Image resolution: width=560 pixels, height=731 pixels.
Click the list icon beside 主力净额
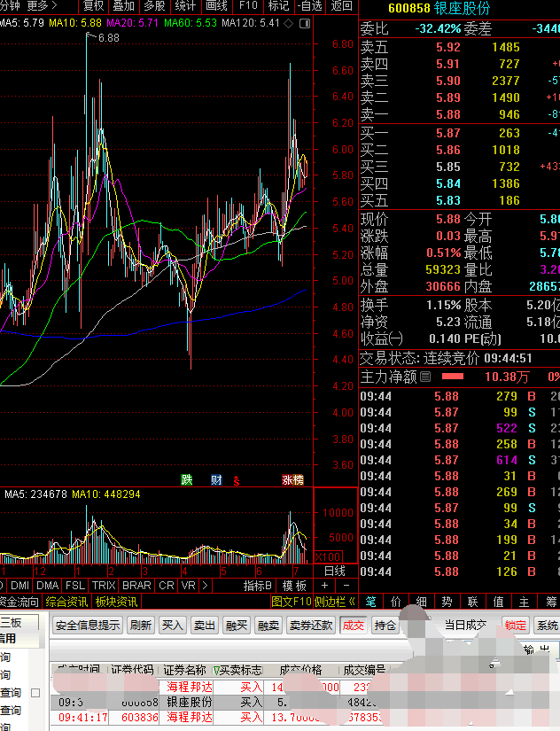(425, 377)
